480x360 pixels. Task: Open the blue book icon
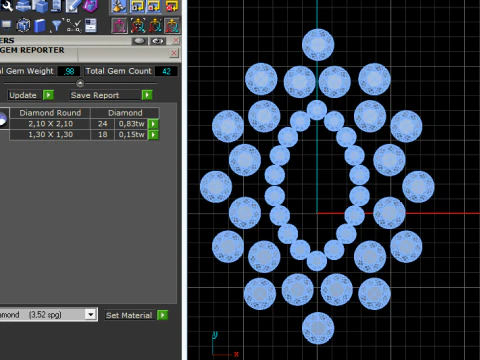pos(40,26)
